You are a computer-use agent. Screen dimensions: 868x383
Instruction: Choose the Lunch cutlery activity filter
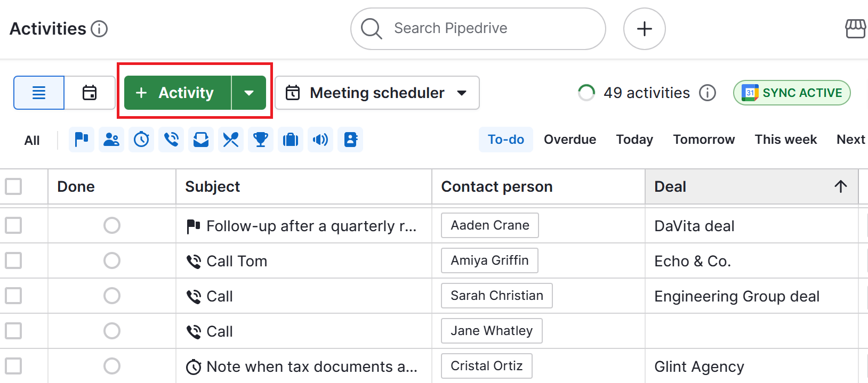pos(231,140)
